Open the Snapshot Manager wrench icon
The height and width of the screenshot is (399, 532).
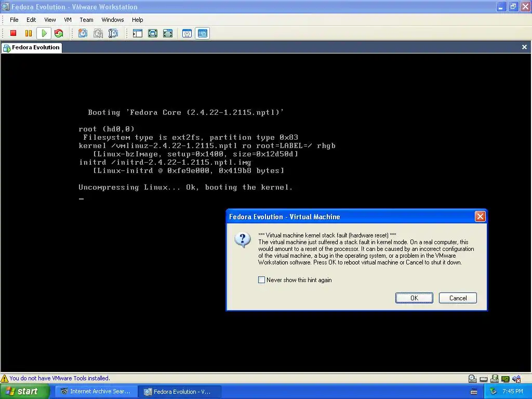coord(113,33)
